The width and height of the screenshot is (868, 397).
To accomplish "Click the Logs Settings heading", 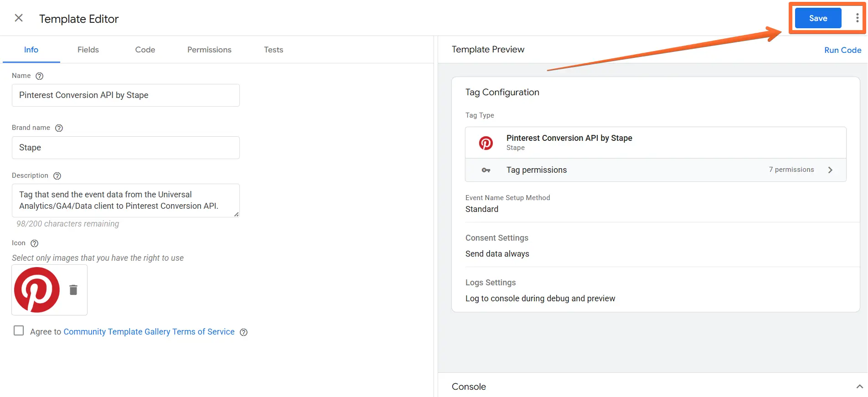I will tap(491, 283).
